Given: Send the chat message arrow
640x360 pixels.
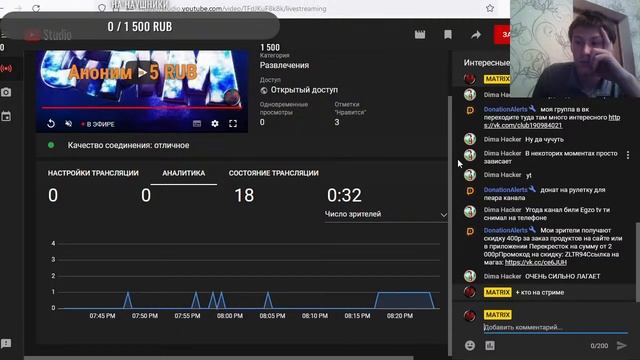Looking at the screenshot, I should [x=621, y=345].
